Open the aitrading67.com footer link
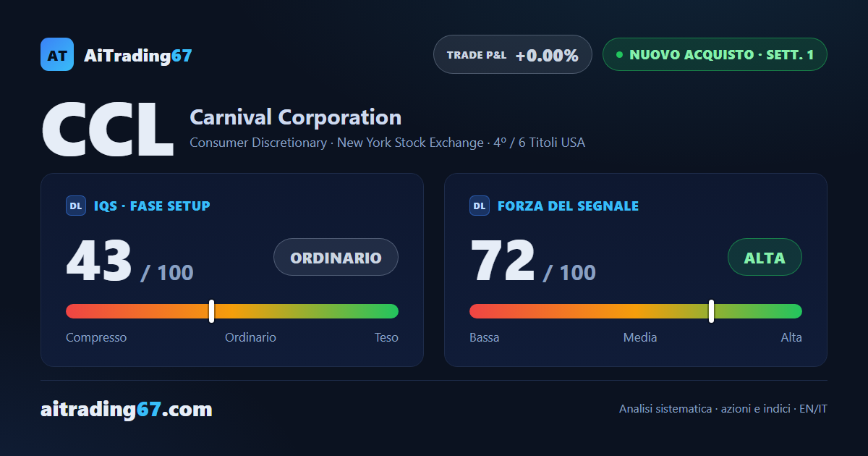Viewport: 868px width, 456px height. tap(127, 410)
